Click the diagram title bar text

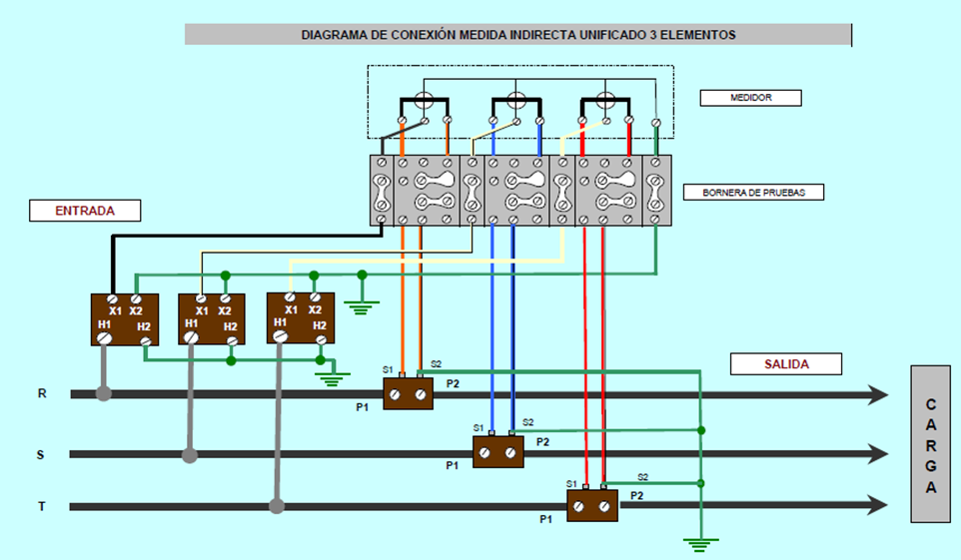518,35
